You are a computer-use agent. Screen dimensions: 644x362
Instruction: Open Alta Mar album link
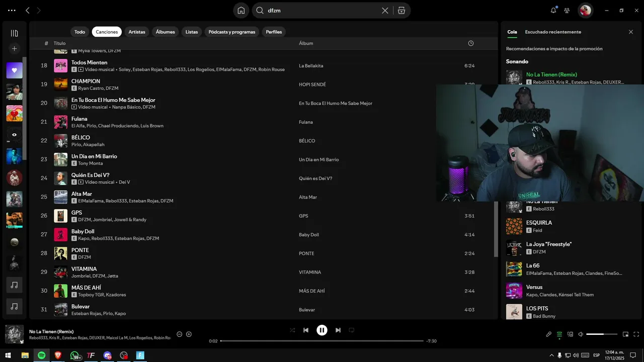coord(308,197)
